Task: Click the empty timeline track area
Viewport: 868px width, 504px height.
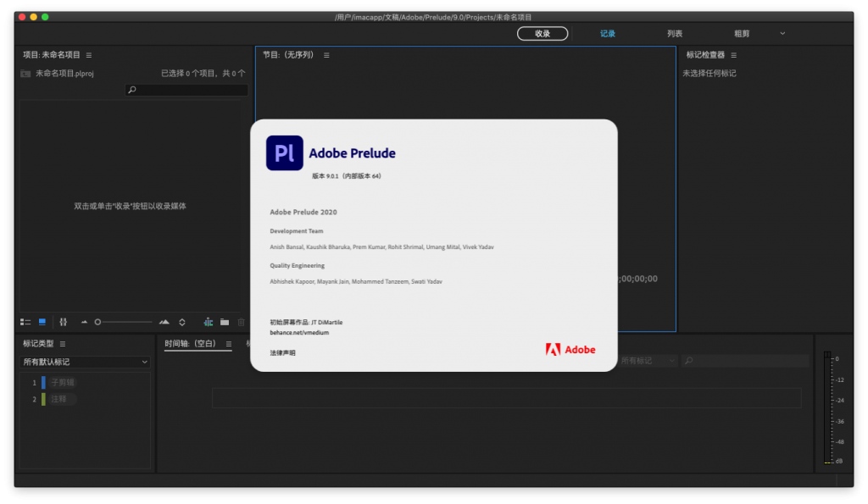Action: [x=507, y=398]
